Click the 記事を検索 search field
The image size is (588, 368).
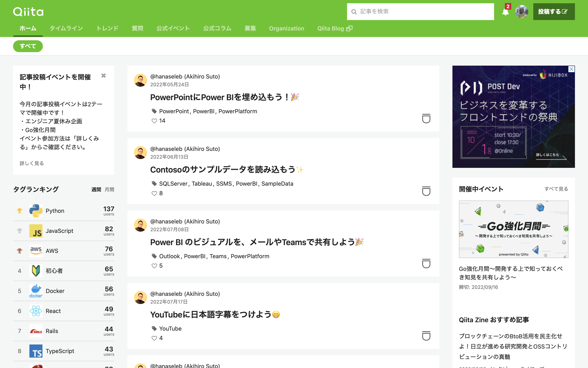(x=420, y=12)
